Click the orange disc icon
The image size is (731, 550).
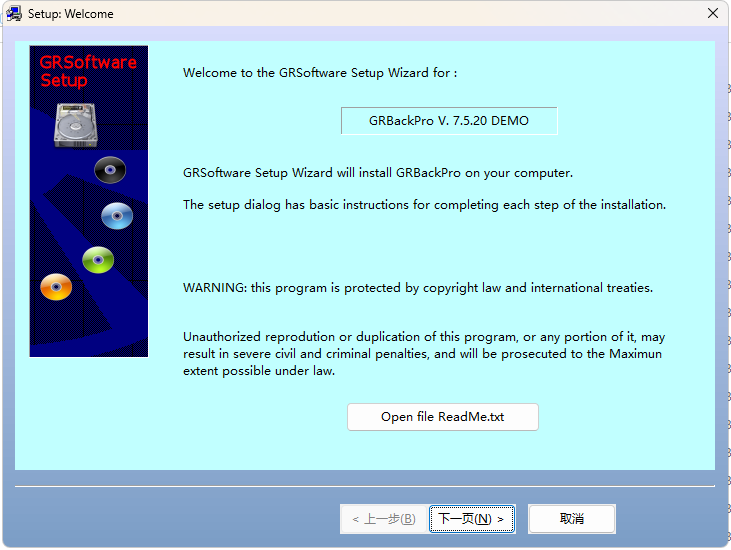[x=56, y=287]
